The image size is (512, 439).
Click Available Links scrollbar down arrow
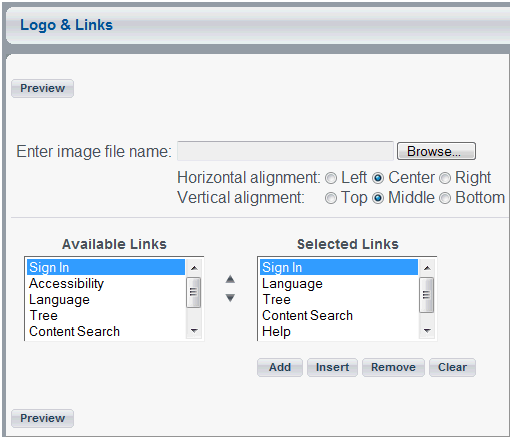194,331
